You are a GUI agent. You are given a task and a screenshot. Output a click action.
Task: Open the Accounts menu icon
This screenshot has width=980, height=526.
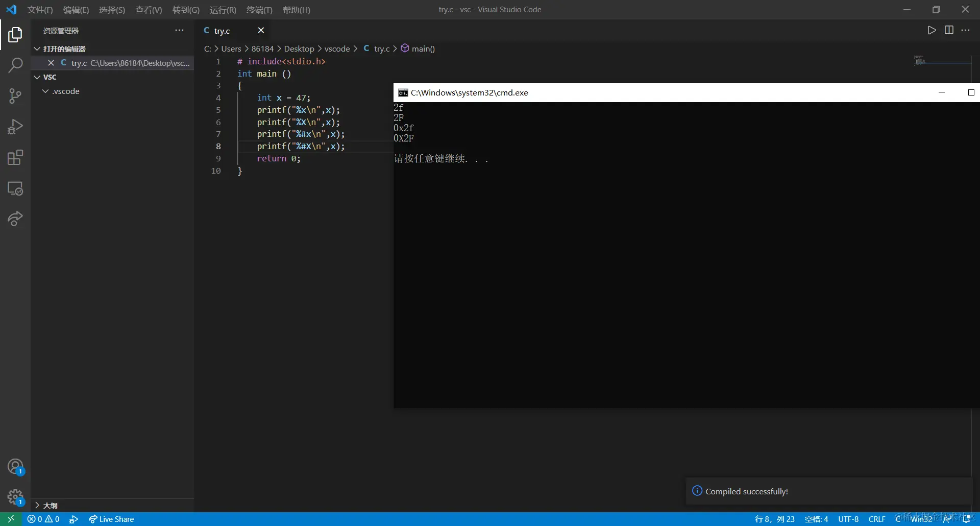point(15,467)
